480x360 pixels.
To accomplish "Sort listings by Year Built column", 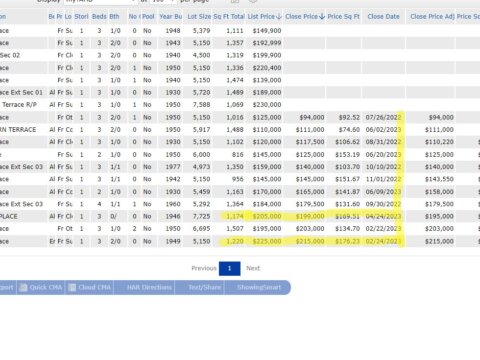I will tap(170, 16).
